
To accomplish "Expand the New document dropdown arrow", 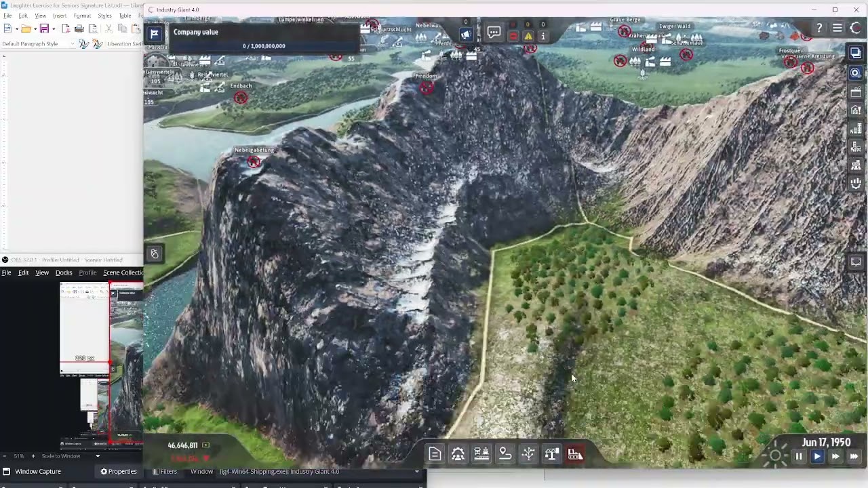I will click(x=16, y=28).
